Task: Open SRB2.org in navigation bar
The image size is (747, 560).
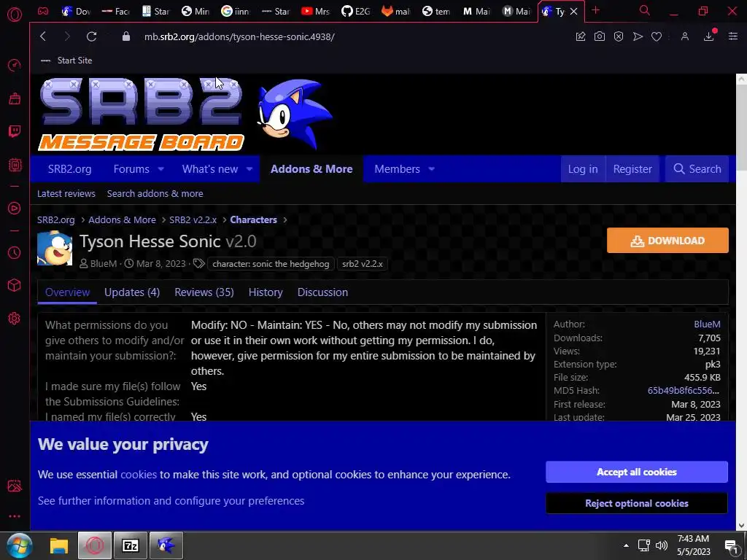Action: (x=69, y=169)
